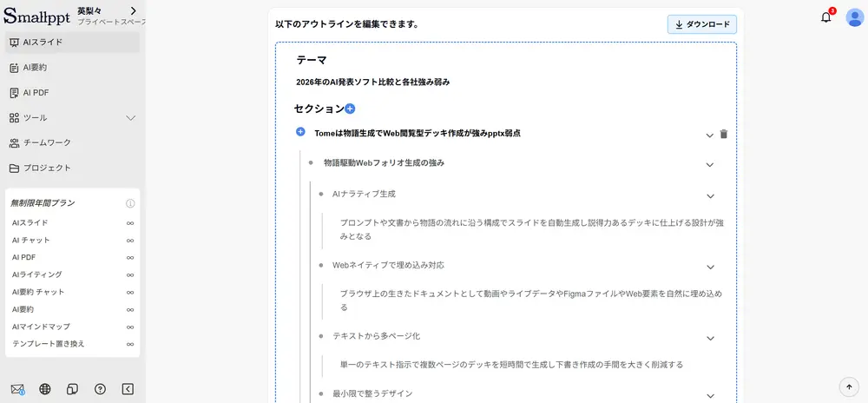The width and height of the screenshot is (868, 403).
Task: Click the AIライティング plan row
Action: tap(73, 274)
